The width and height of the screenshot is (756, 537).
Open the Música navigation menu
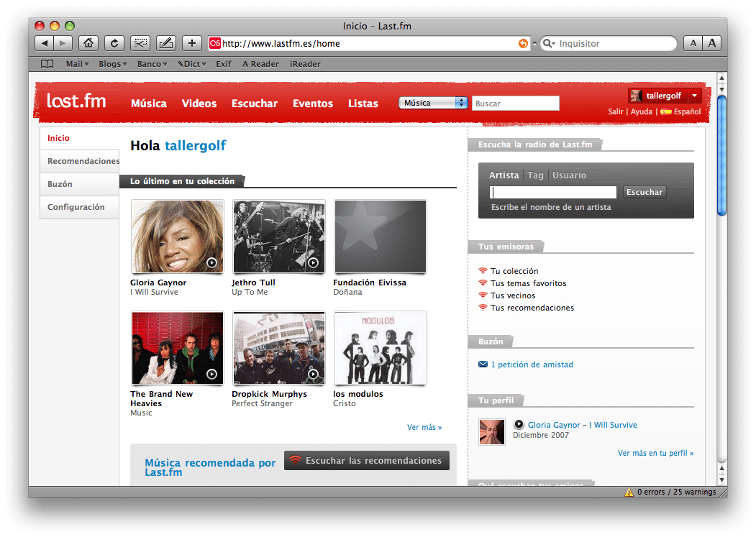(x=149, y=103)
